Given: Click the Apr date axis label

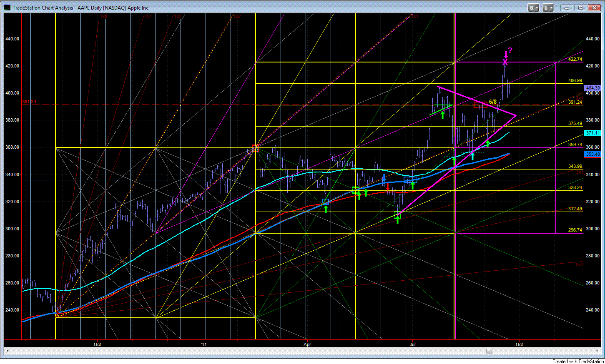Looking at the screenshot, I should pyautogui.click(x=307, y=344).
